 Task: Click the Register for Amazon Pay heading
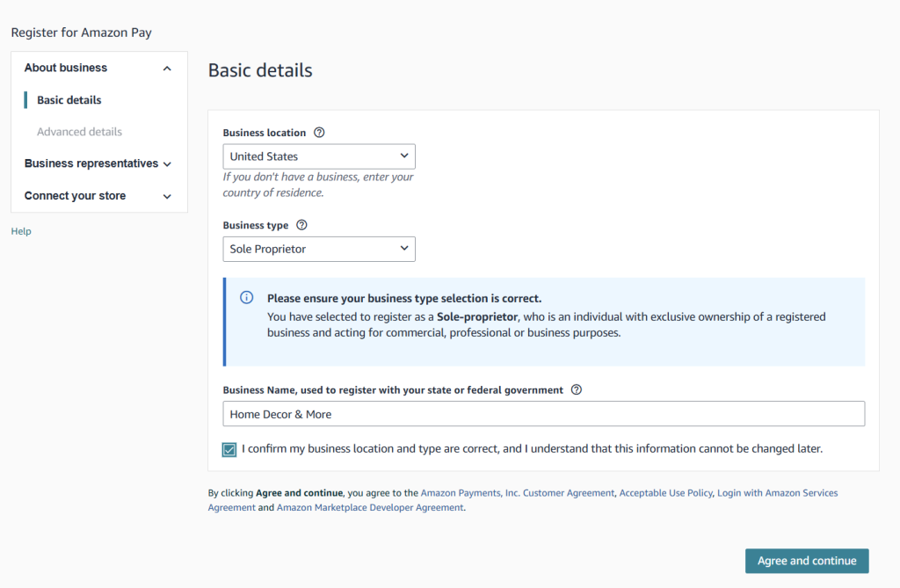pos(81,33)
